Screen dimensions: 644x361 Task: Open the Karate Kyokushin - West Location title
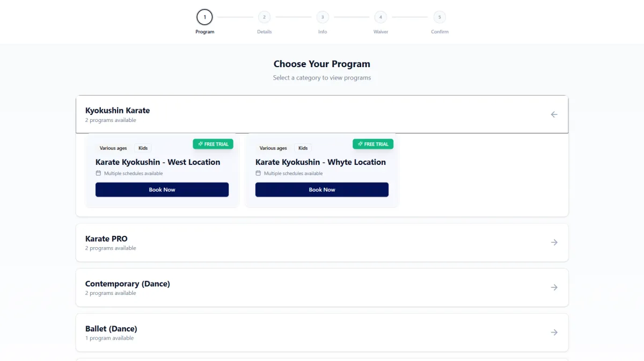(x=158, y=162)
